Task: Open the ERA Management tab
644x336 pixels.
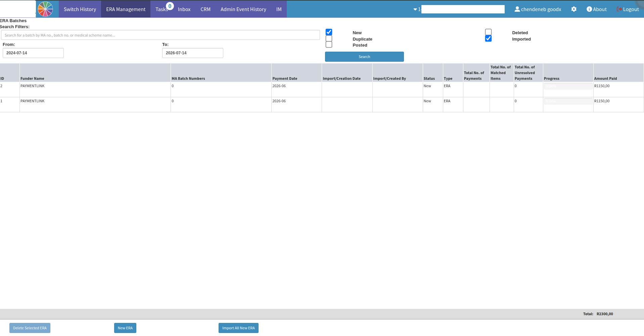Action: [126, 9]
